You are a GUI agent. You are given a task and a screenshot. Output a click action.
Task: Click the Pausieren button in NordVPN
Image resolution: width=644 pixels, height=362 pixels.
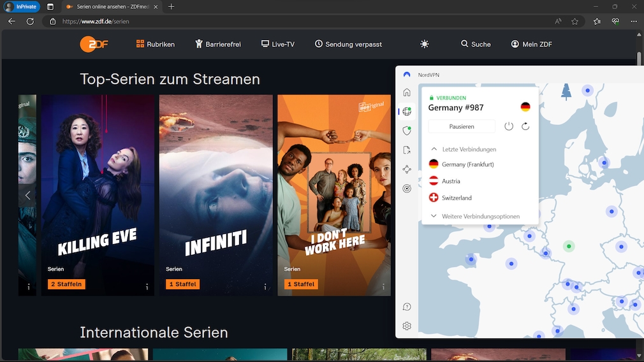[462, 126]
